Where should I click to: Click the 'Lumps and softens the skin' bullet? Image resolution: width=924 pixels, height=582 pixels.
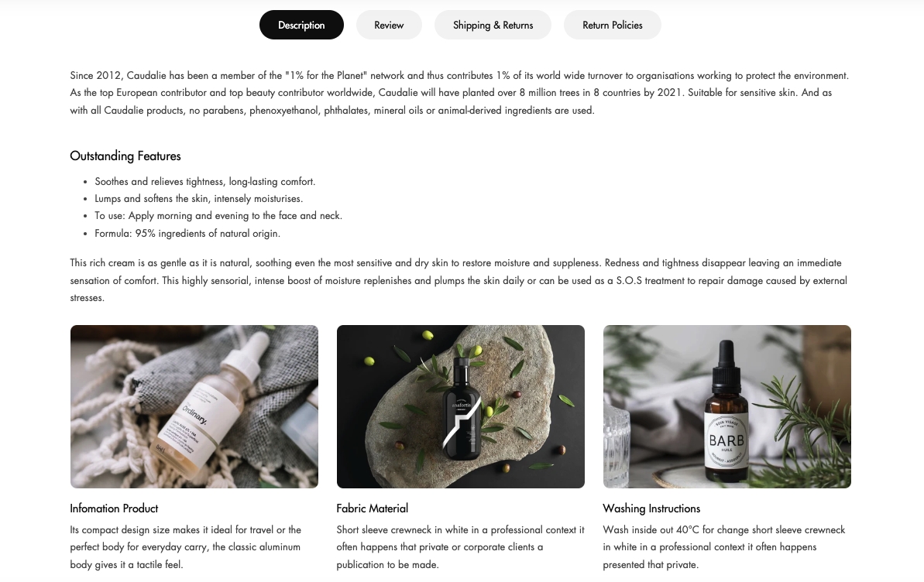198,199
